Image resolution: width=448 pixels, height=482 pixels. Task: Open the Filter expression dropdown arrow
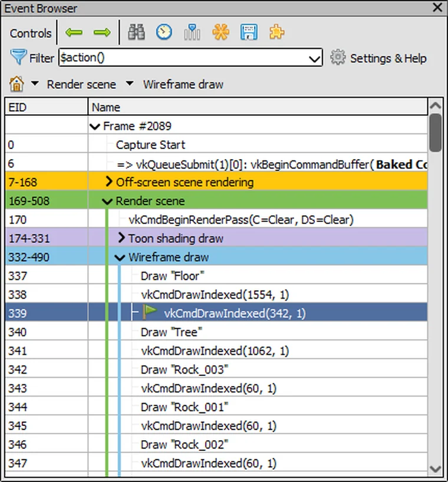(x=315, y=58)
